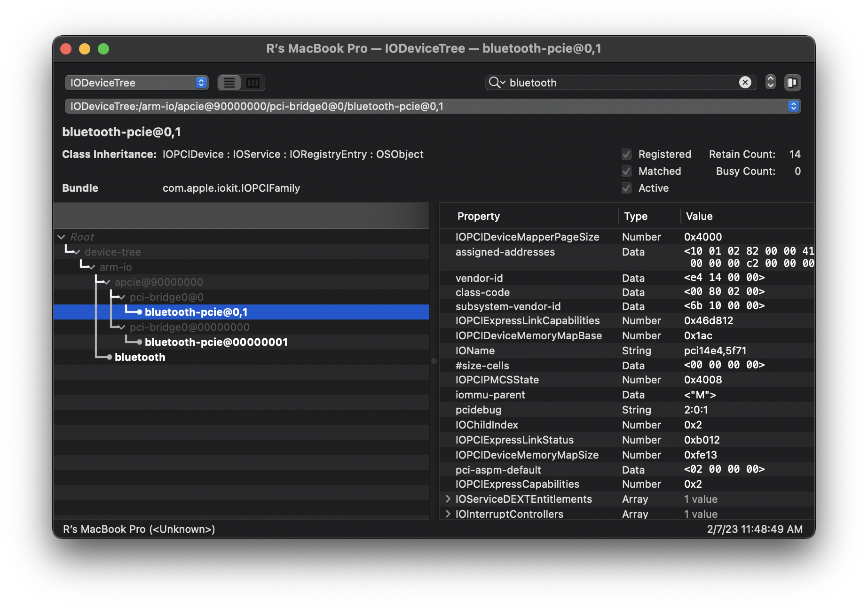
Task: Toggle the Registered checkbox
Action: click(x=626, y=154)
